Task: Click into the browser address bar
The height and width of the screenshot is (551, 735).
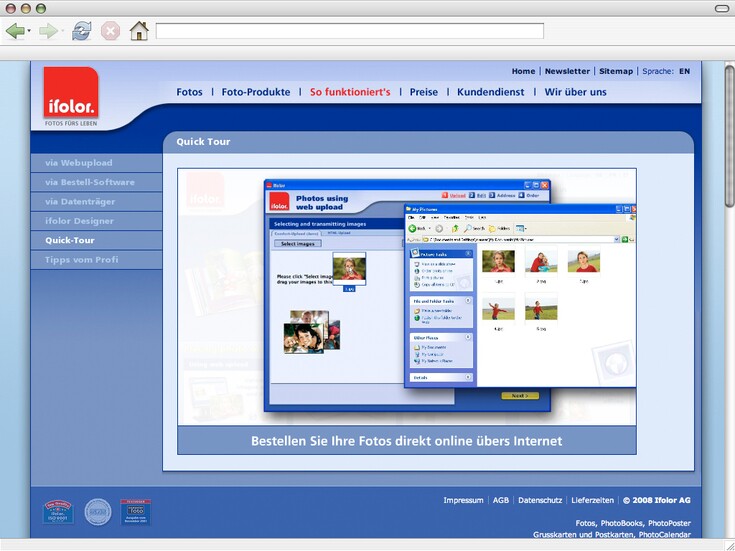Action: tap(350, 31)
